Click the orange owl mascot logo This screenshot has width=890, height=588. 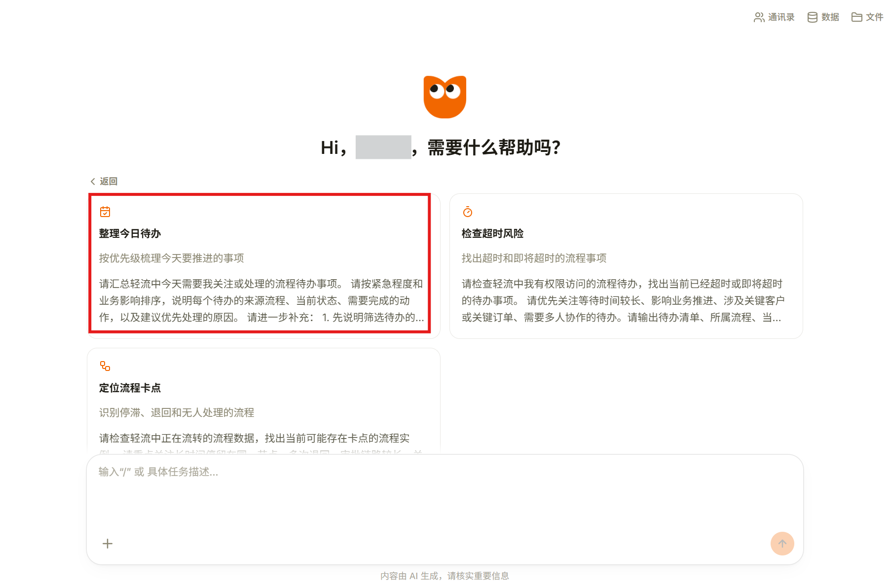tap(445, 97)
